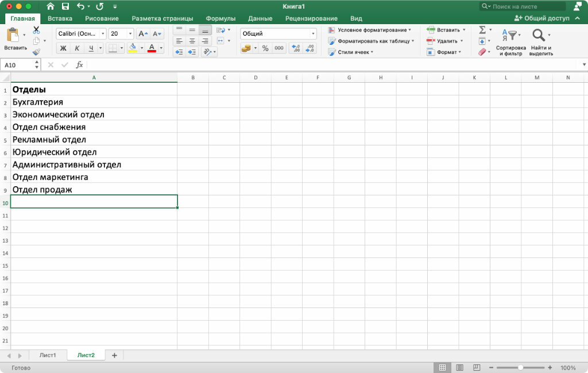This screenshot has height=373, width=588.
Task: Decrease decimal places
Action: [310, 48]
